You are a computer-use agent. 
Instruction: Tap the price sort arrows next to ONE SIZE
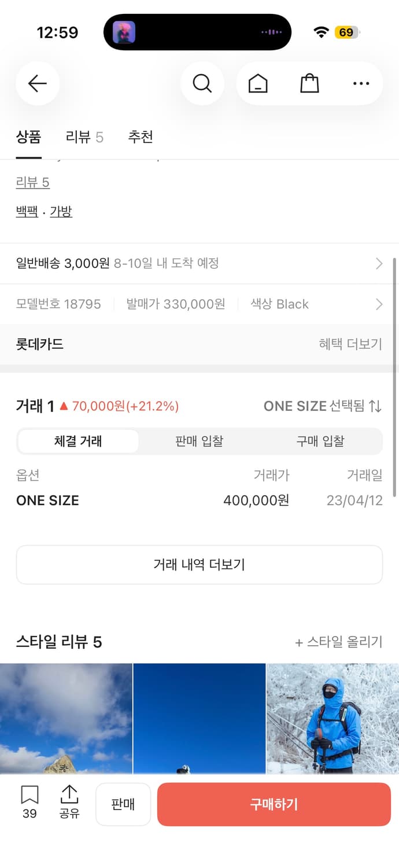pos(376,406)
